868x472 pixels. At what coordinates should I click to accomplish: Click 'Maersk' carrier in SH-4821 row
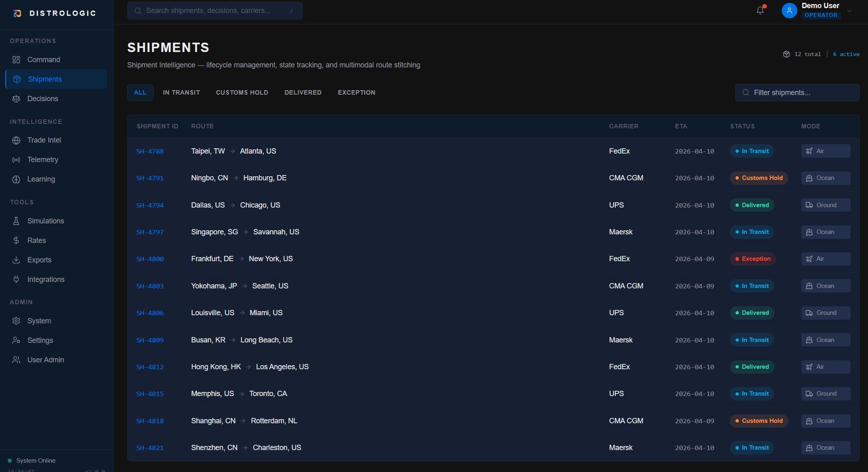[x=621, y=448]
